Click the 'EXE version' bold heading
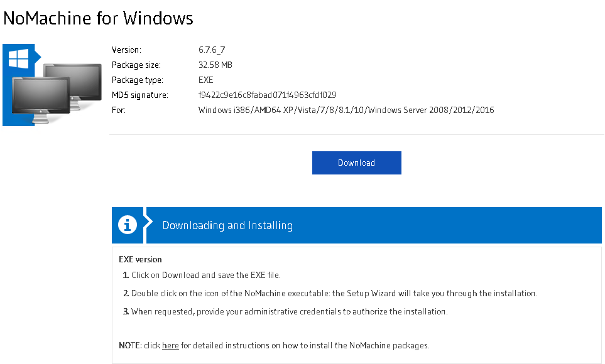Image resolution: width=605 pixels, height=364 pixels. click(140, 259)
